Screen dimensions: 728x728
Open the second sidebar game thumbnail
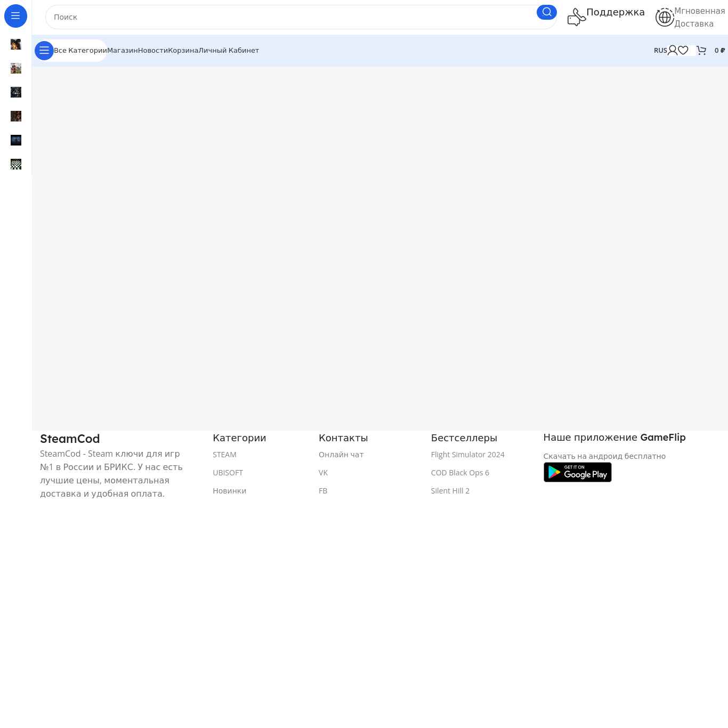click(x=16, y=68)
